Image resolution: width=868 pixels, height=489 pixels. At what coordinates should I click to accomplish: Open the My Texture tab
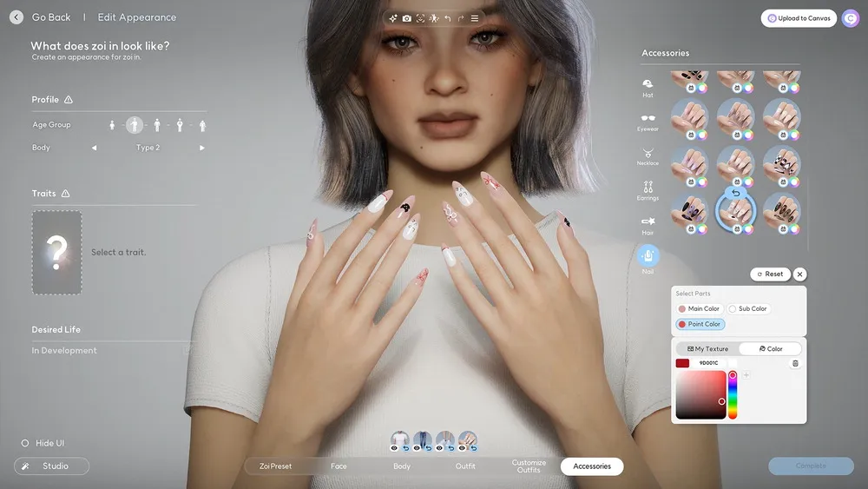(707, 348)
